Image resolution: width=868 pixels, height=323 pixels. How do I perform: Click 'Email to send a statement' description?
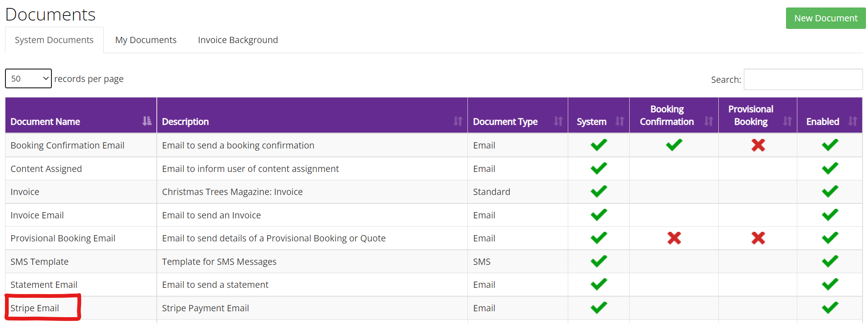pyautogui.click(x=215, y=285)
